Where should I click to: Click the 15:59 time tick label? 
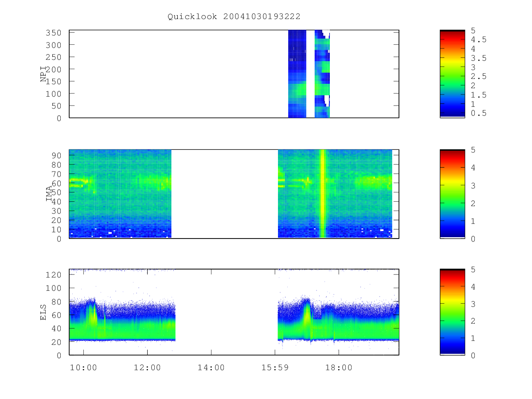pos(275,368)
